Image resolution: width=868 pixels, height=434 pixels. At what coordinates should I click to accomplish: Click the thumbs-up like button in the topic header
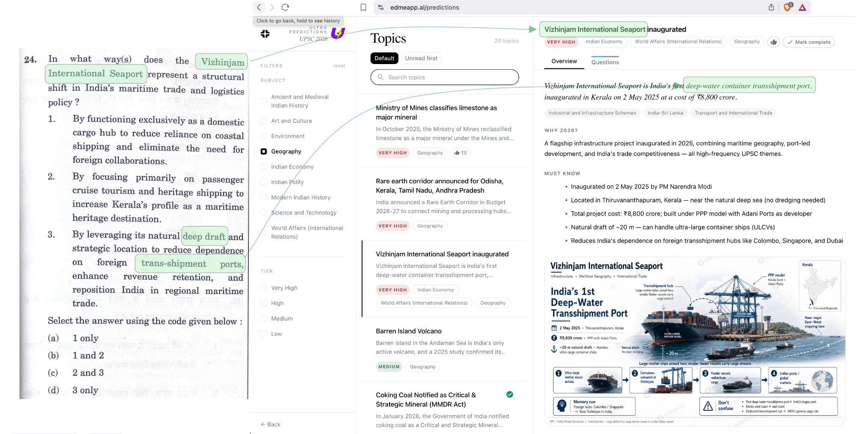(x=774, y=42)
